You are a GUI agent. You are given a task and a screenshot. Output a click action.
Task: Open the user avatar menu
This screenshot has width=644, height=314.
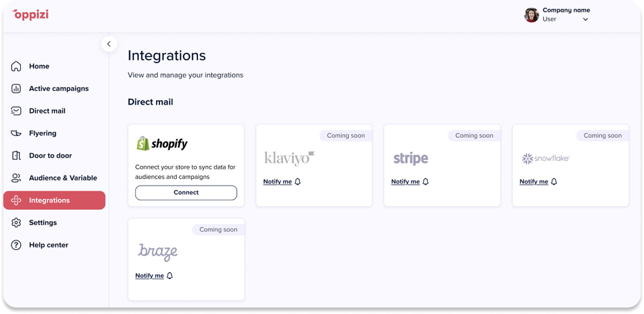tap(531, 15)
